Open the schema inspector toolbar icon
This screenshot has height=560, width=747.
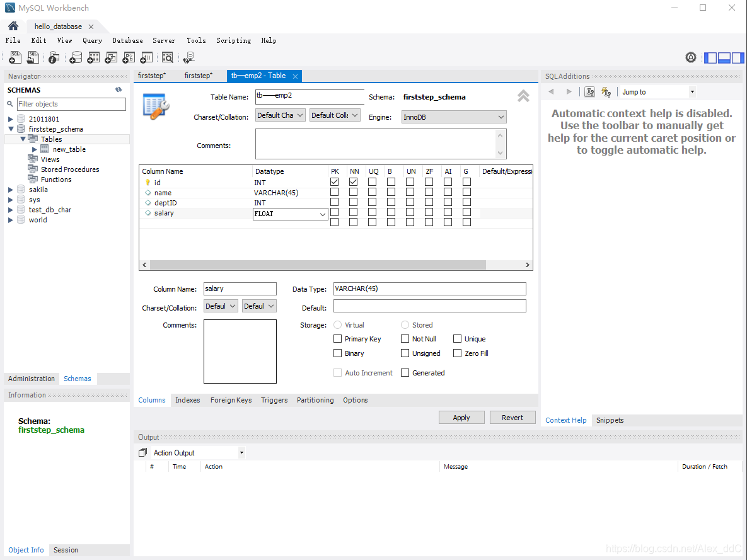54,57
